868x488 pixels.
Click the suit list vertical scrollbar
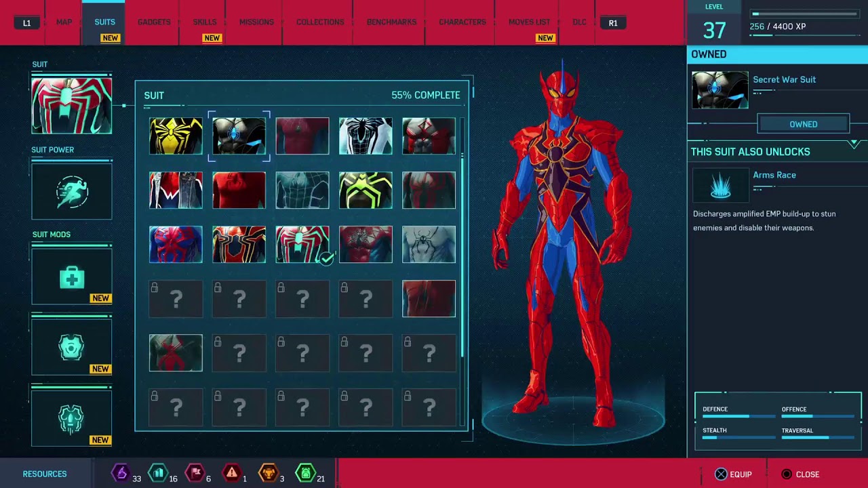pos(463,256)
